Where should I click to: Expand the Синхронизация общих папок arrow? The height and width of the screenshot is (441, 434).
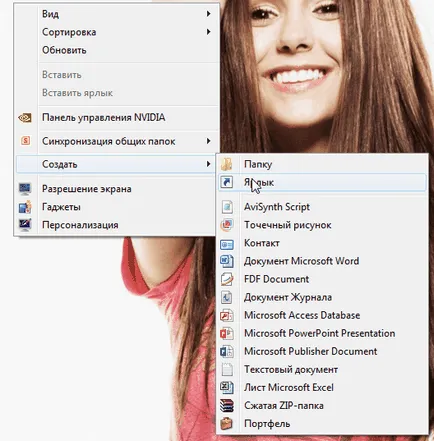(x=208, y=141)
